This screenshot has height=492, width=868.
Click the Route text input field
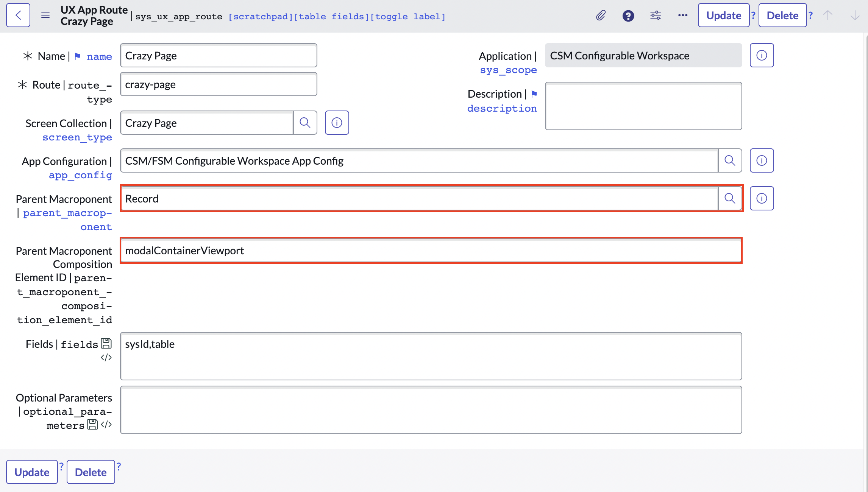(219, 84)
